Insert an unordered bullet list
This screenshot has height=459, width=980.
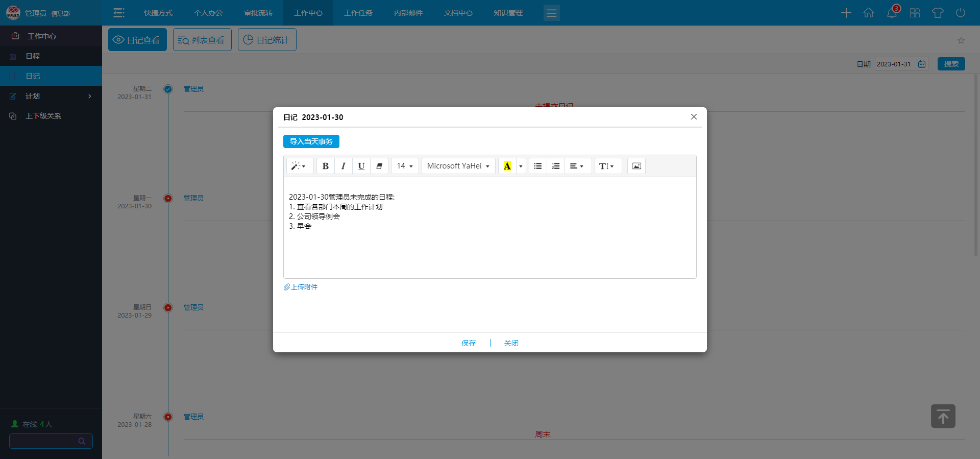[x=538, y=166]
